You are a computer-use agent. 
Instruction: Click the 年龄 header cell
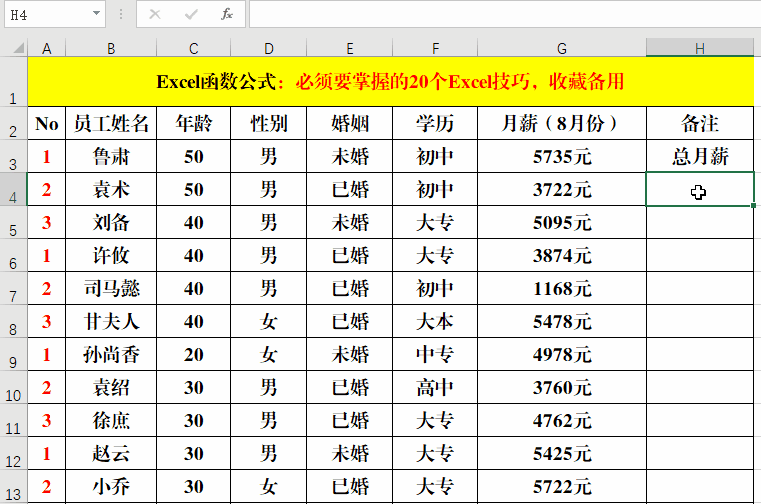tap(194, 123)
